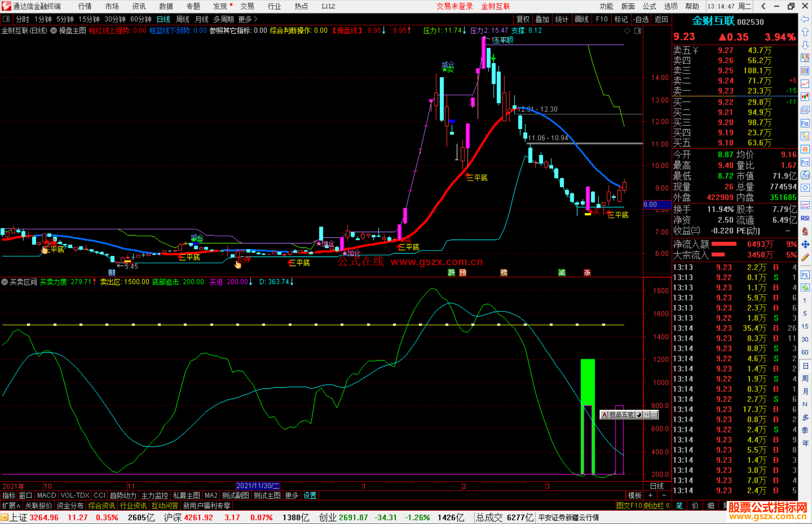This screenshot has height=524, width=812.
Task: Click the panel layout icon left of 分时
Action: (6, 19)
